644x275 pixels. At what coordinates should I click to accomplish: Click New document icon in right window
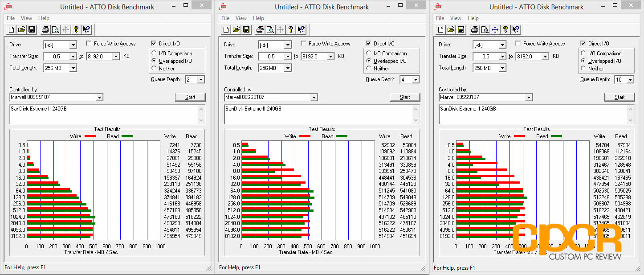point(440,29)
